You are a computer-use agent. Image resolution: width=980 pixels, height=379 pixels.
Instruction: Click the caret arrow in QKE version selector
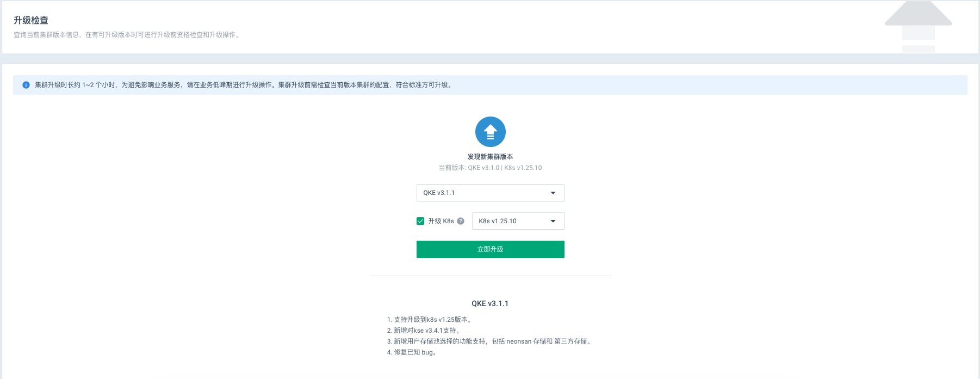point(553,193)
